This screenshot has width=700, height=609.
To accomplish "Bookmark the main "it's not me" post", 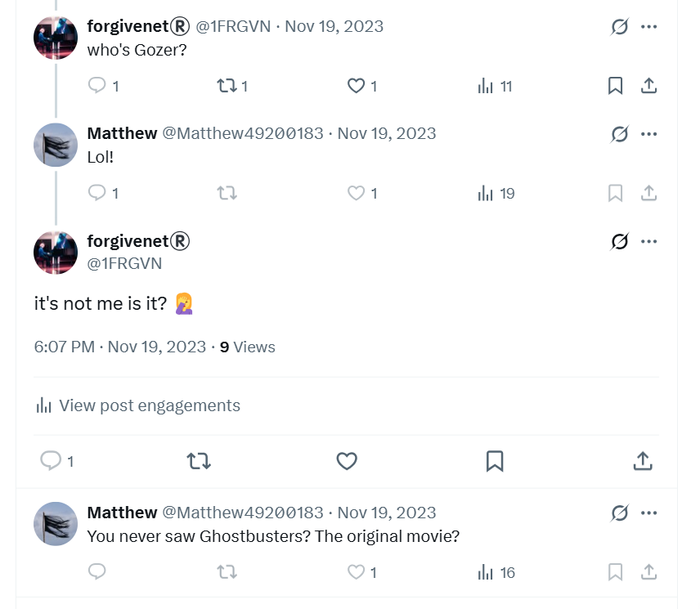I will coord(495,461).
